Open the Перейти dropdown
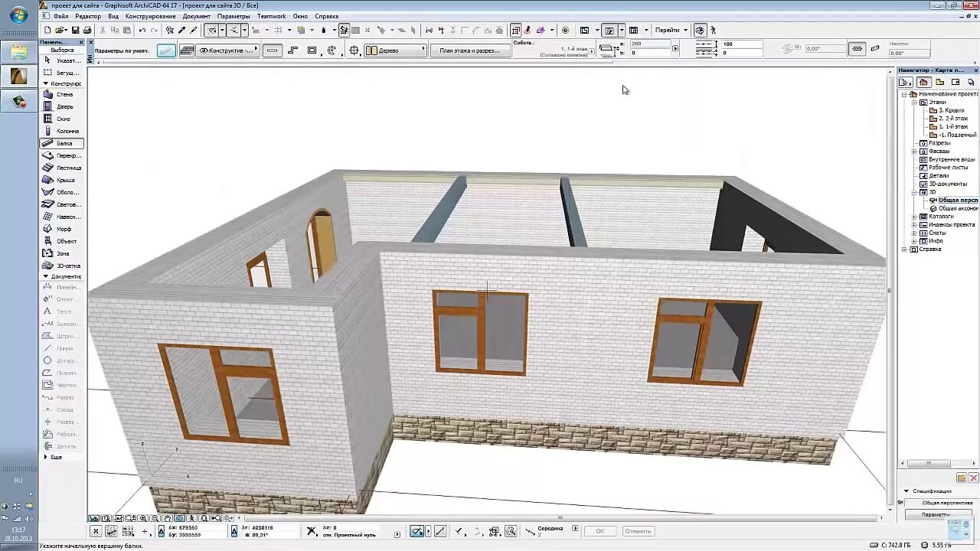Screen dimensions: 980x551 click(671, 31)
